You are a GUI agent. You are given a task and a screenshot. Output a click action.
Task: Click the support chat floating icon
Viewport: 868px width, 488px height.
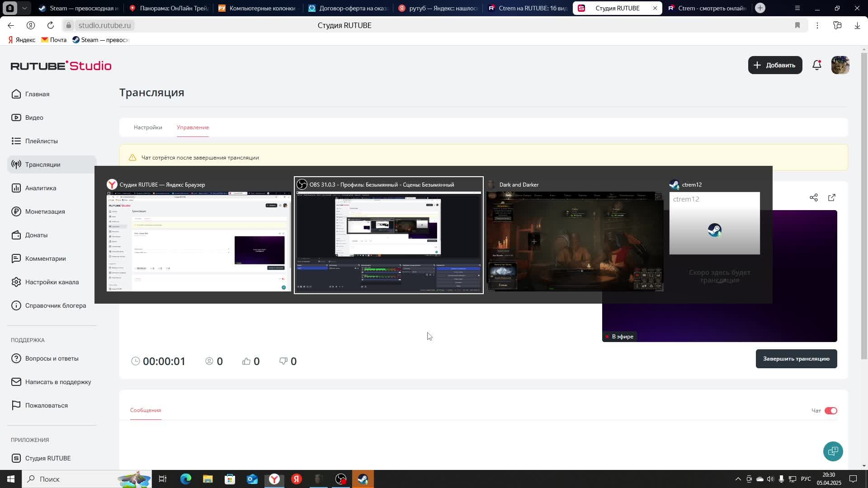tap(833, 451)
